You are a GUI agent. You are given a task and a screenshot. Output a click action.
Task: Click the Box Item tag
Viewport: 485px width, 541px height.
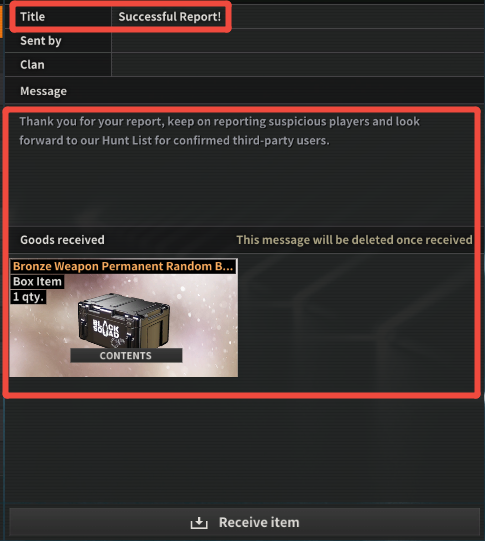click(x=37, y=282)
